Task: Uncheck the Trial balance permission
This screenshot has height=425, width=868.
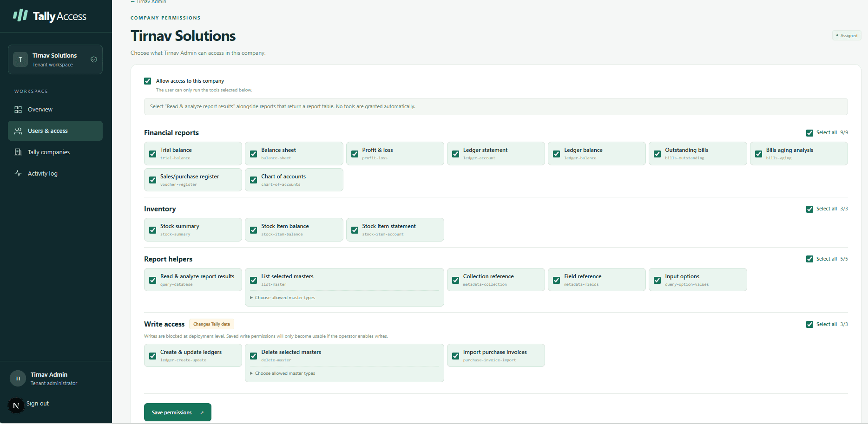Action: coord(152,154)
